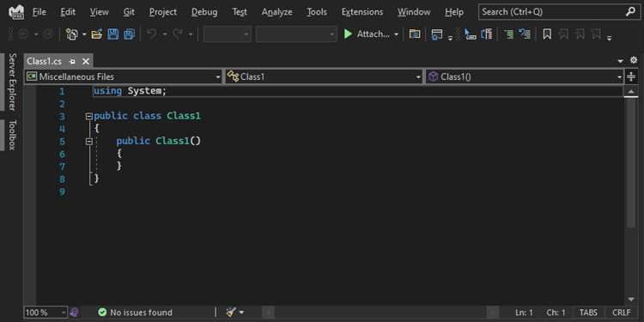Open the Toolbox side tab
644x322 pixels.
point(12,135)
